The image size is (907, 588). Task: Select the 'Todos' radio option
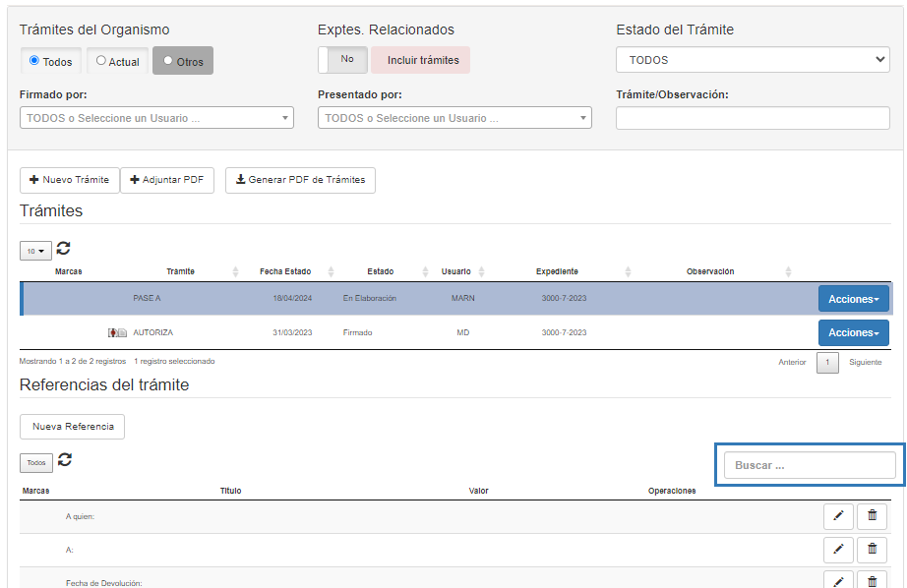(x=34, y=61)
